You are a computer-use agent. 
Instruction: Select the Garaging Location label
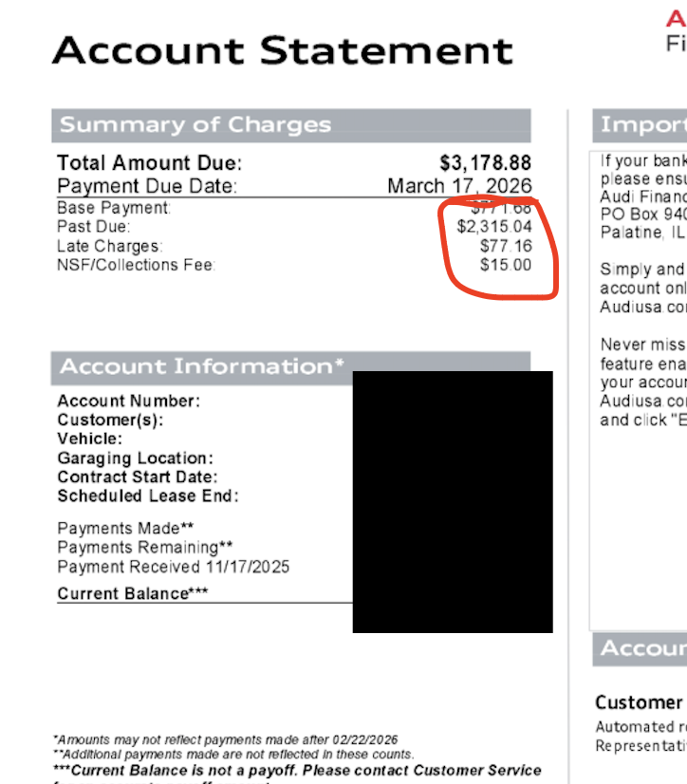pyautogui.click(x=135, y=458)
